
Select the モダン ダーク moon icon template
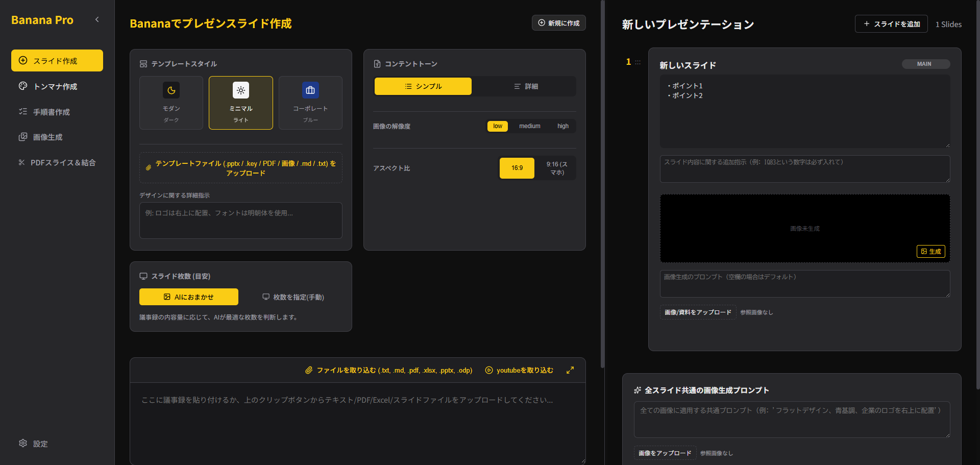tap(171, 103)
